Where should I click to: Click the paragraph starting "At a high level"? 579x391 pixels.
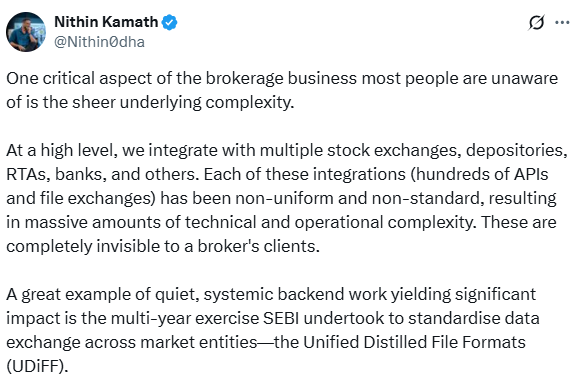tap(287, 198)
